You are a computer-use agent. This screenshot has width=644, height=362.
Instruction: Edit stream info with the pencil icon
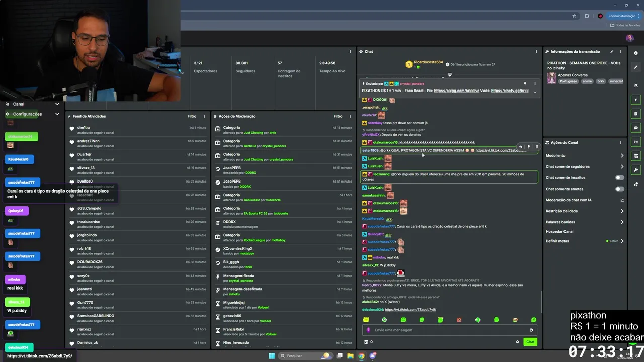point(612,51)
